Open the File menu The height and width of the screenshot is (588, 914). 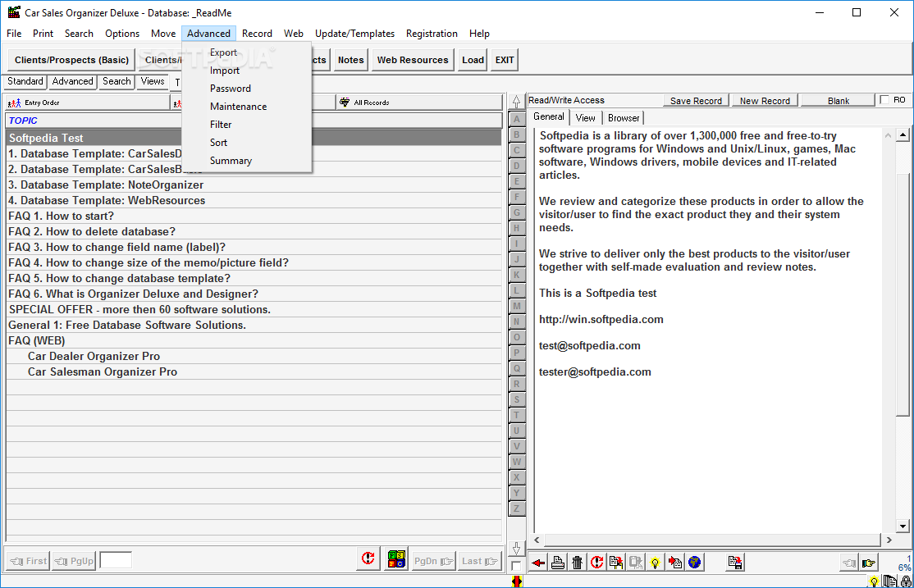tap(14, 34)
